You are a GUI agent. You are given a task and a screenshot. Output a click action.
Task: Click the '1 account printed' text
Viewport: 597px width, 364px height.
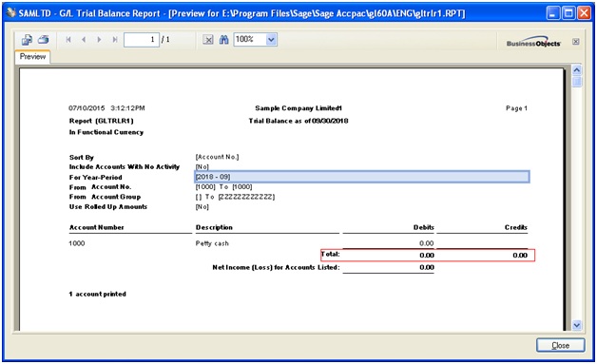[98, 294]
